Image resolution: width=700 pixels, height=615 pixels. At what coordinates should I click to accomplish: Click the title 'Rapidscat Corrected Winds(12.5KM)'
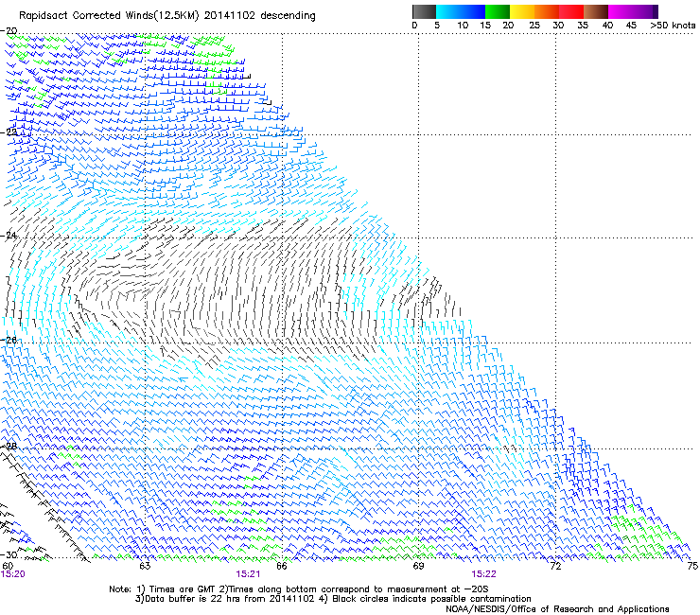pyautogui.click(x=109, y=16)
